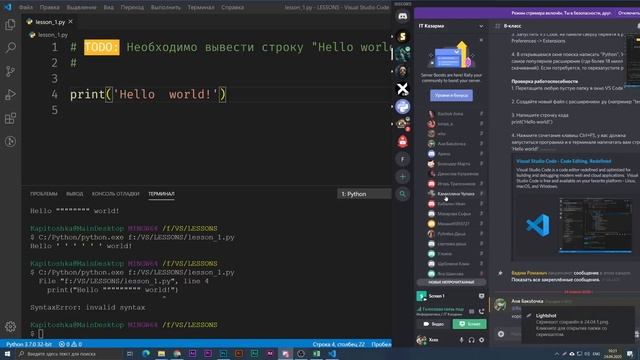The image size is (640, 360).
Task: Click the Lightshot screenshot saved notification
Action: 578,325
